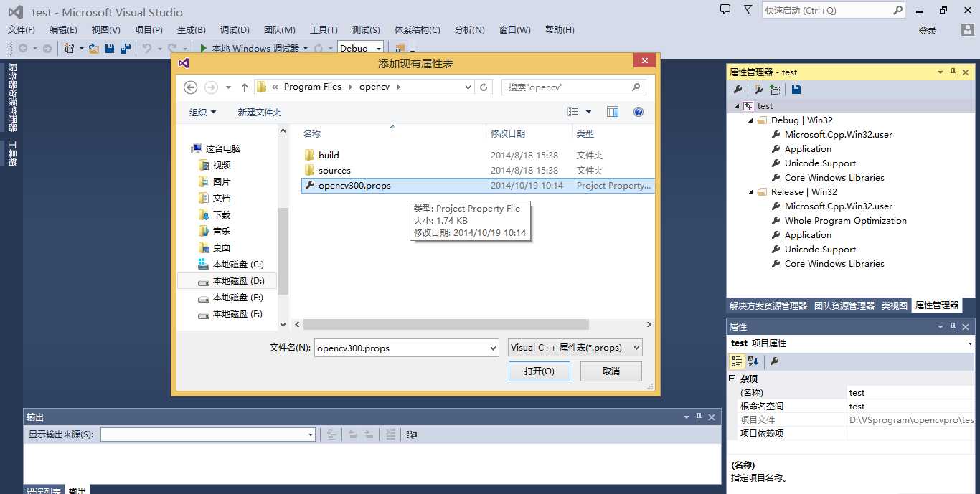The image size is (980, 494).
Task: Switch to 类视图 tab
Action: (894, 305)
